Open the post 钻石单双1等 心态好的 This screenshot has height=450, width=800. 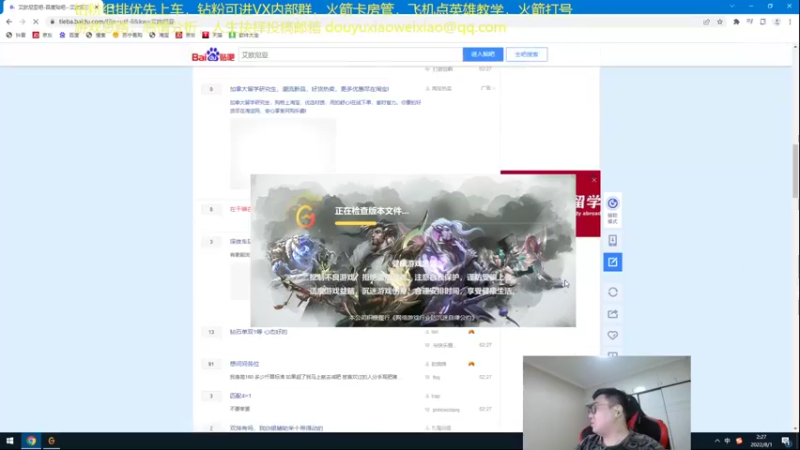258,332
